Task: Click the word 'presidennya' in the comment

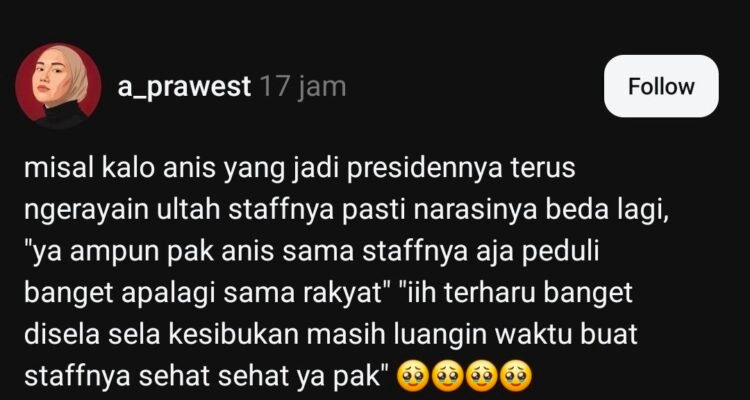Action: tap(424, 169)
